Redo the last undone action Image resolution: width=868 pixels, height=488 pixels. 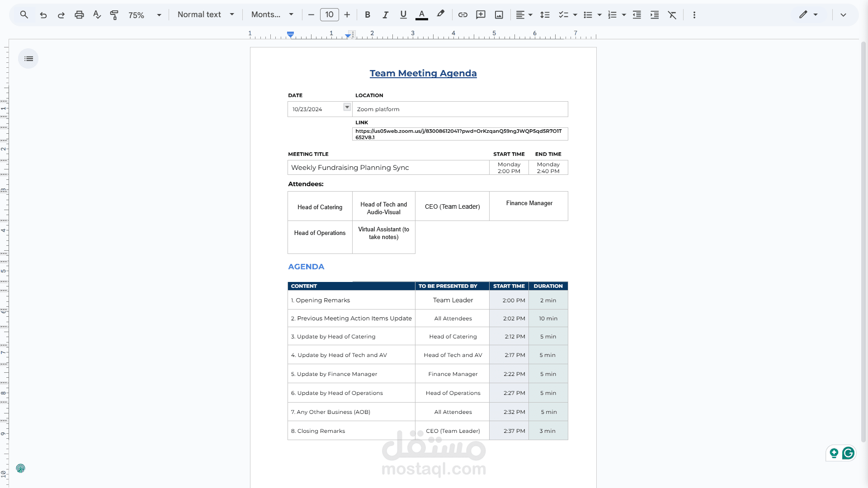tap(61, 14)
